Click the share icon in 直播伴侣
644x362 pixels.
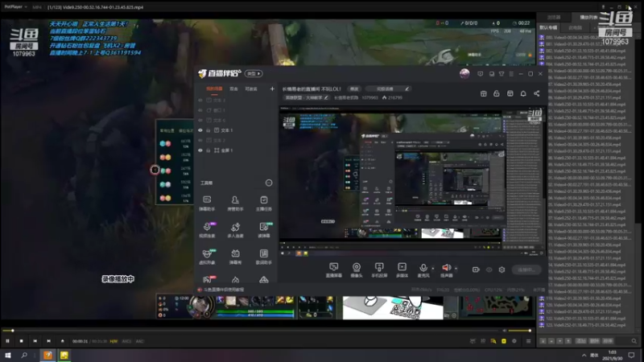click(536, 93)
